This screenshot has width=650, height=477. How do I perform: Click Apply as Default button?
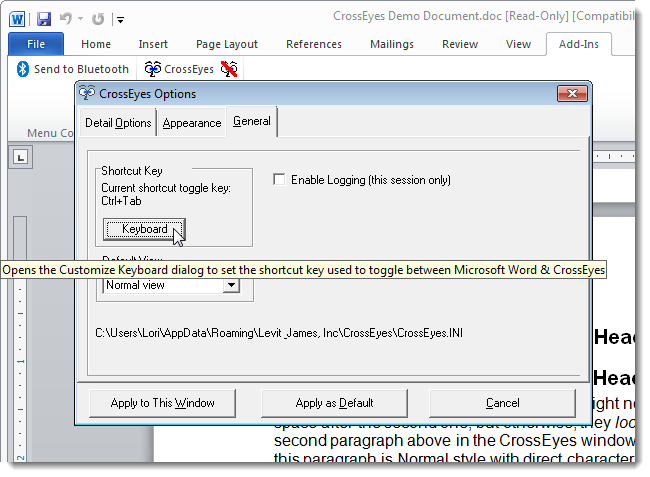click(x=334, y=403)
